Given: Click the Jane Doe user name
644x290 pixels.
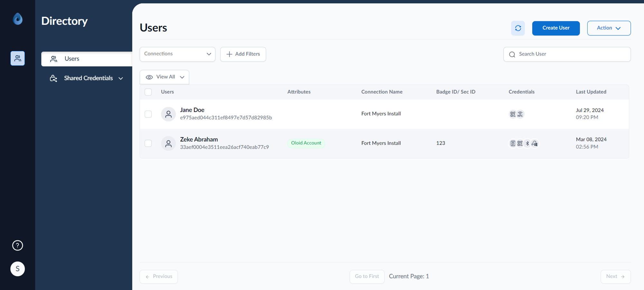Looking at the screenshot, I should pyautogui.click(x=192, y=110).
